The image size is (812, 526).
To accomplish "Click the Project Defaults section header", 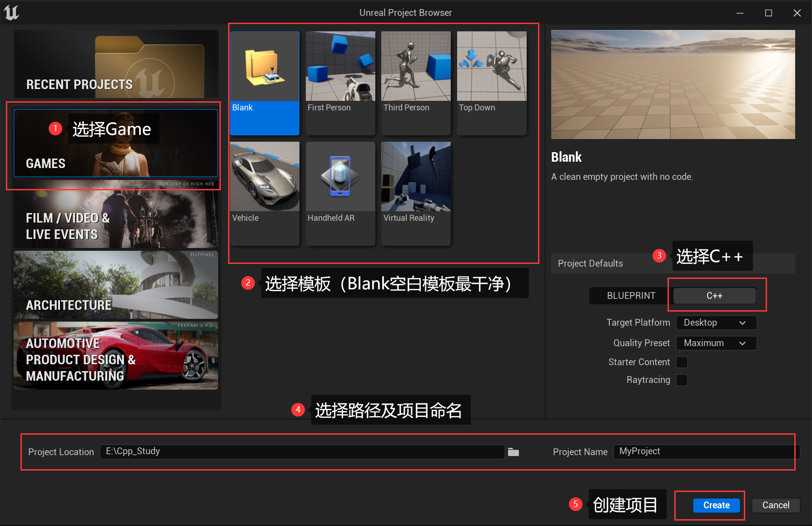I will click(673, 263).
